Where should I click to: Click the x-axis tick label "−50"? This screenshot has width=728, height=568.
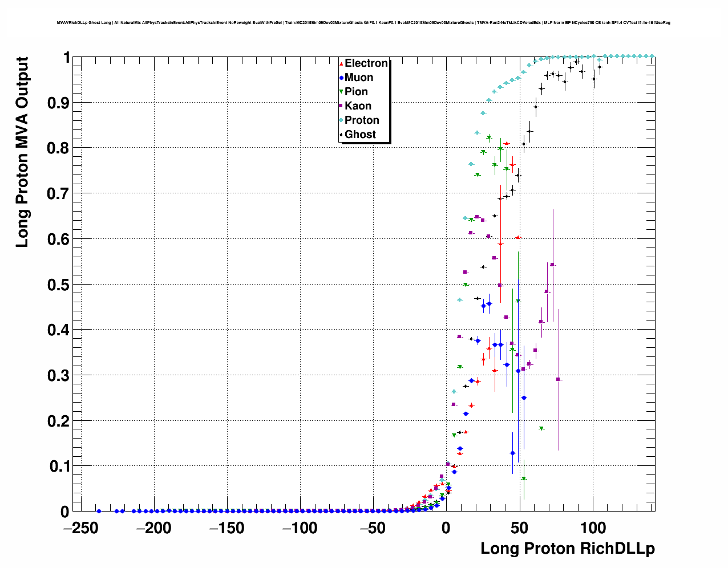373,528
